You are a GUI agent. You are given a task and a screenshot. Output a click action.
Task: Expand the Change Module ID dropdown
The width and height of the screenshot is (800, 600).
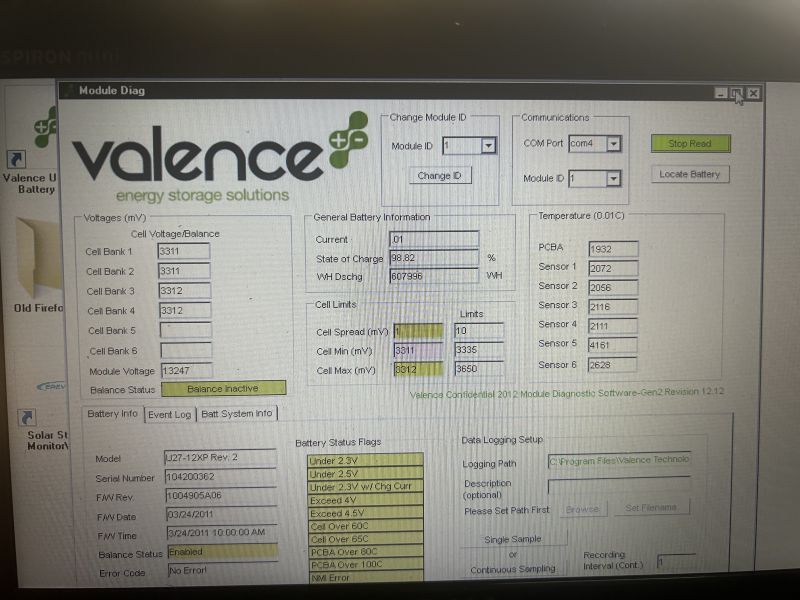(x=488, y=146)
